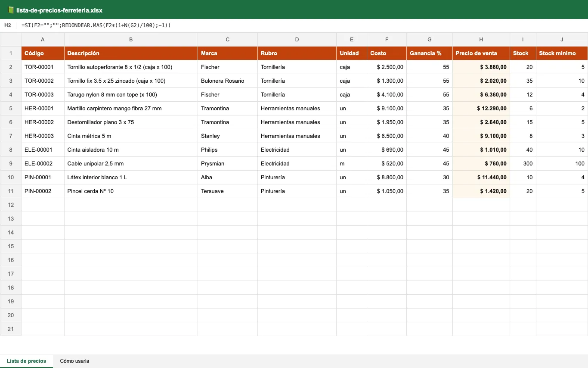
Task: Click the Precio de venta header cell
Action: (481, 53)
